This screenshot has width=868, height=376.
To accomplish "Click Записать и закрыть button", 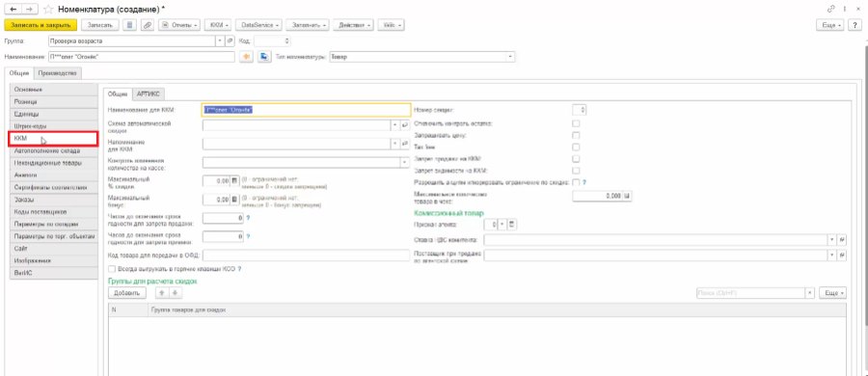I will tap(41, 25).
